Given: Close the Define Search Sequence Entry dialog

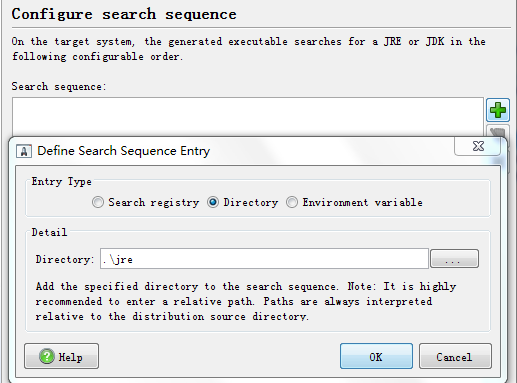Looking at the screenshot, I should [x=478, y=146].
